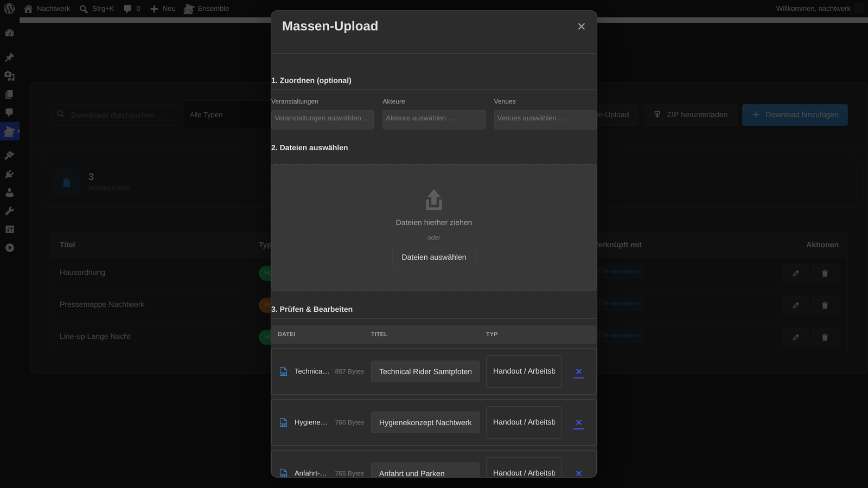Open Pages icon in sidebar
The width and height of the screenshot is (868, 488).
[9, 94]
